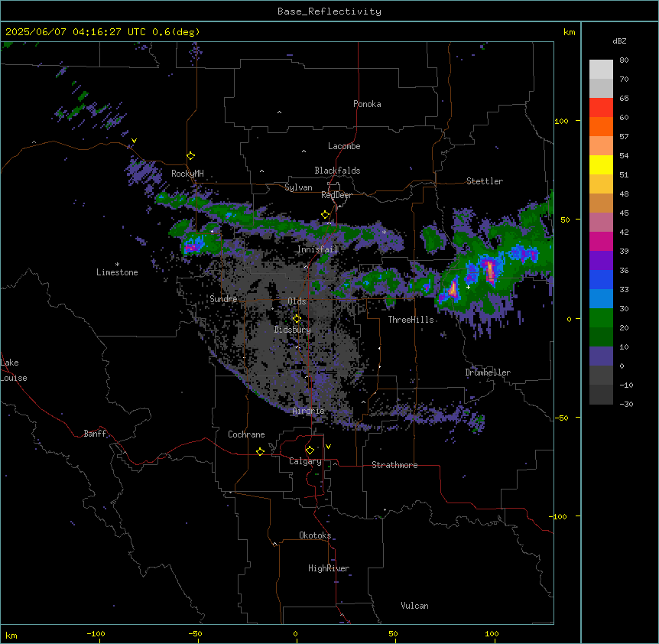This screenshot has height=644, width=659.
Task: Pick the orange legend swatch between 60 and 57
Action: click(x=601, y=127)
